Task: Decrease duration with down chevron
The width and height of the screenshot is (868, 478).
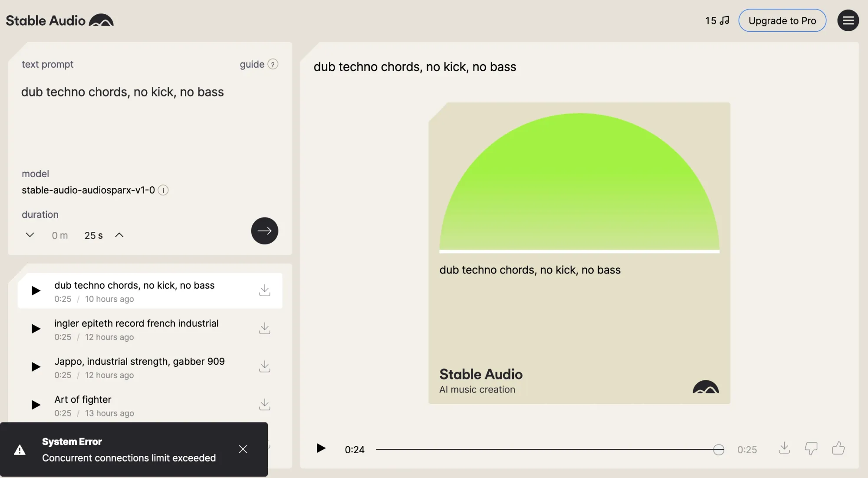Action: point(30,235)
